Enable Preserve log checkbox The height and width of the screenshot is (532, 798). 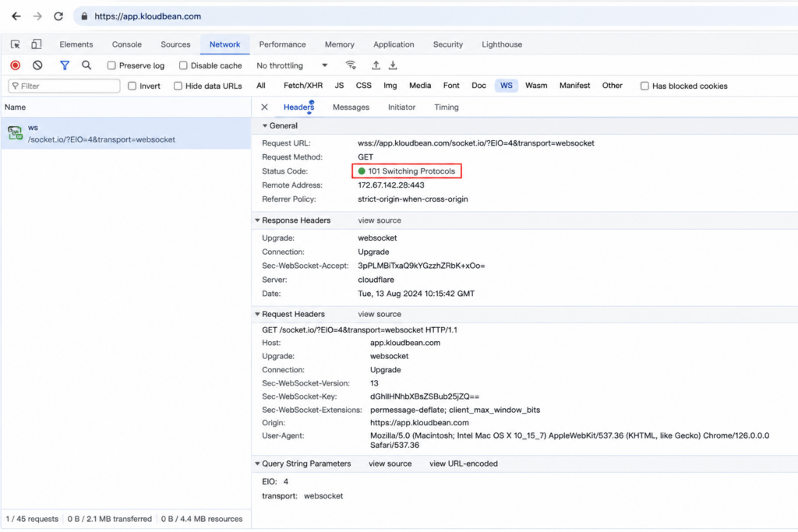(111, 65)
